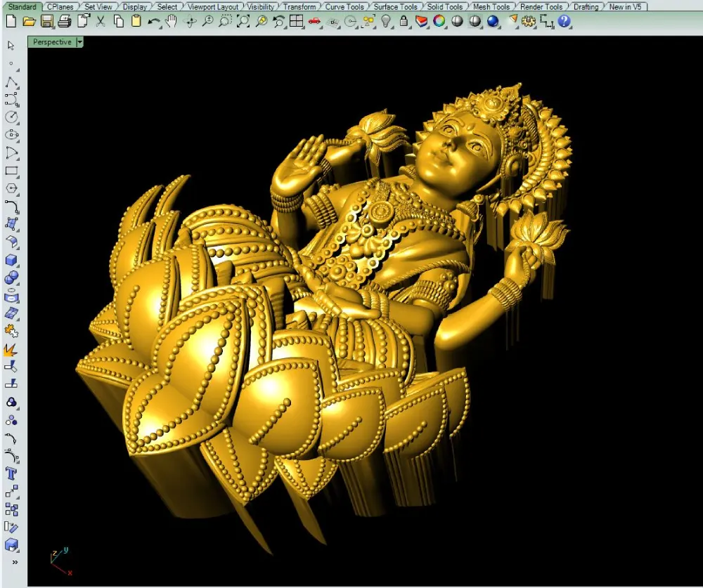Expand sidebar with double chevron
The image size is (703, 588).
[x=15, y=562]
